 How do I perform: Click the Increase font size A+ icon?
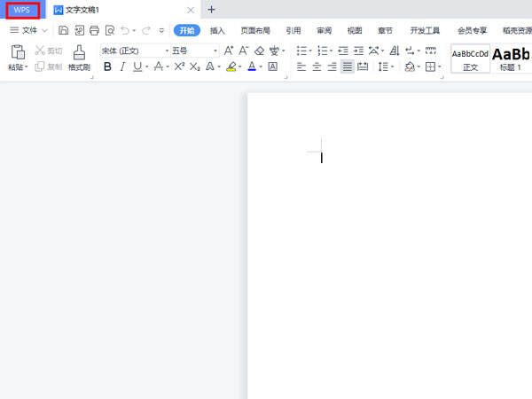(229, 51)
